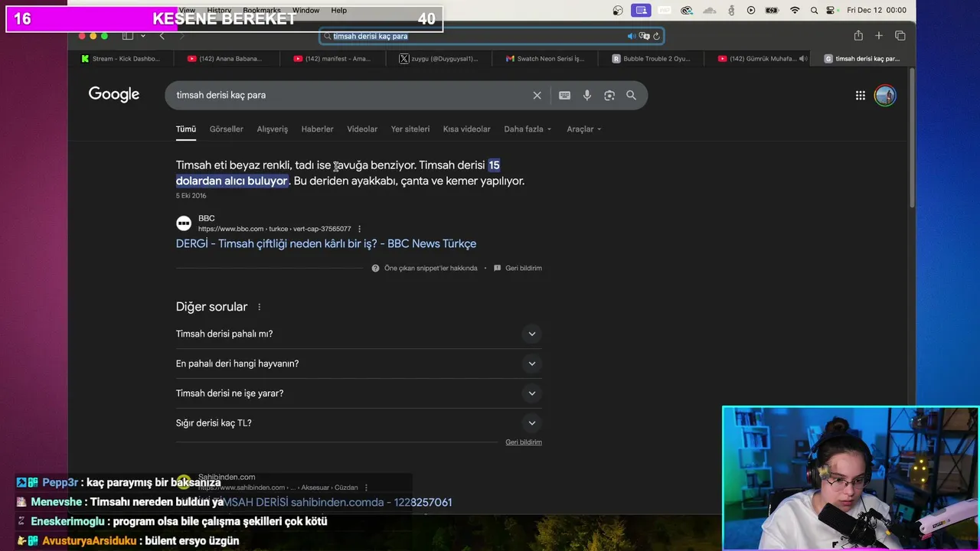
Task: Open Spotlight search in menu bar
Action: 814,10
